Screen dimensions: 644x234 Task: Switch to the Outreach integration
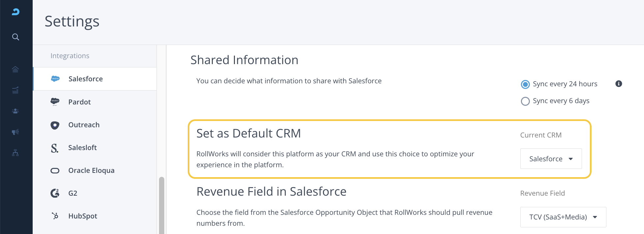click(x=84, y=125)
